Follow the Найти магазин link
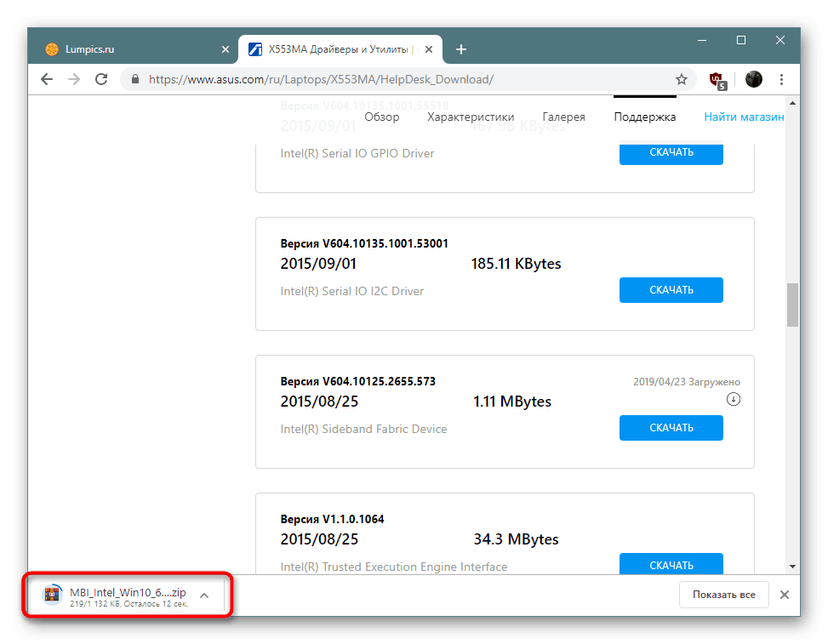Image resolution: width=828 pixels, height=644 pixels. pyautogui.click(x=744, y=117)
